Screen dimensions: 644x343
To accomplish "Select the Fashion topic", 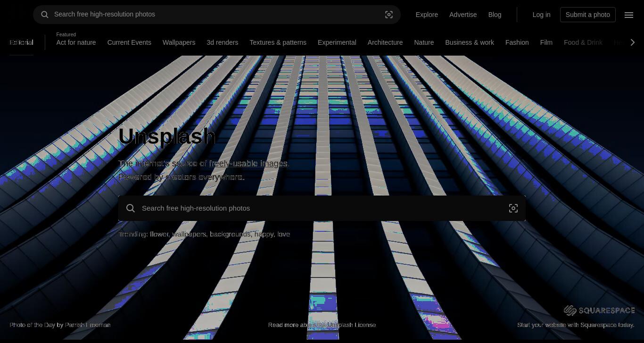I will (517, 42).
